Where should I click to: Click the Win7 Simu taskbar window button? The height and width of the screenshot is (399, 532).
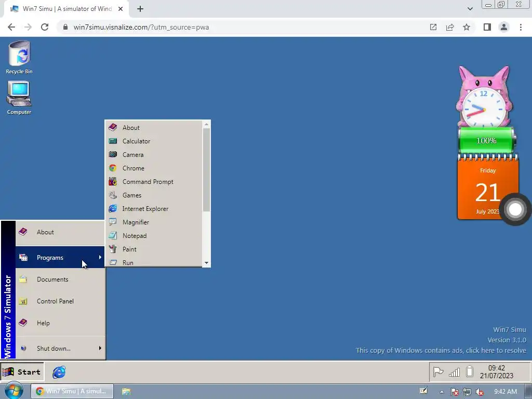(x=72, y=391)
